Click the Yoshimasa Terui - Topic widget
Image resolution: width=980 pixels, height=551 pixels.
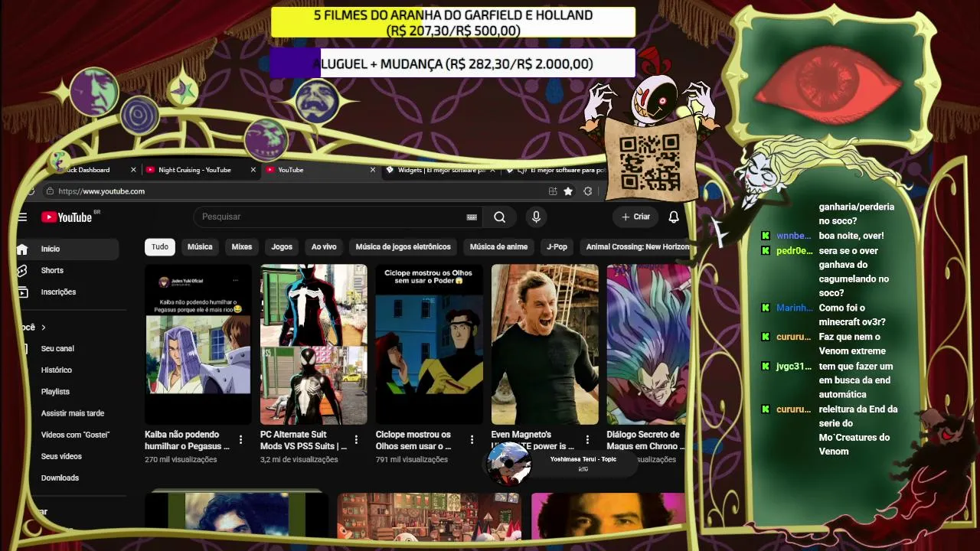tap(561, 464)
